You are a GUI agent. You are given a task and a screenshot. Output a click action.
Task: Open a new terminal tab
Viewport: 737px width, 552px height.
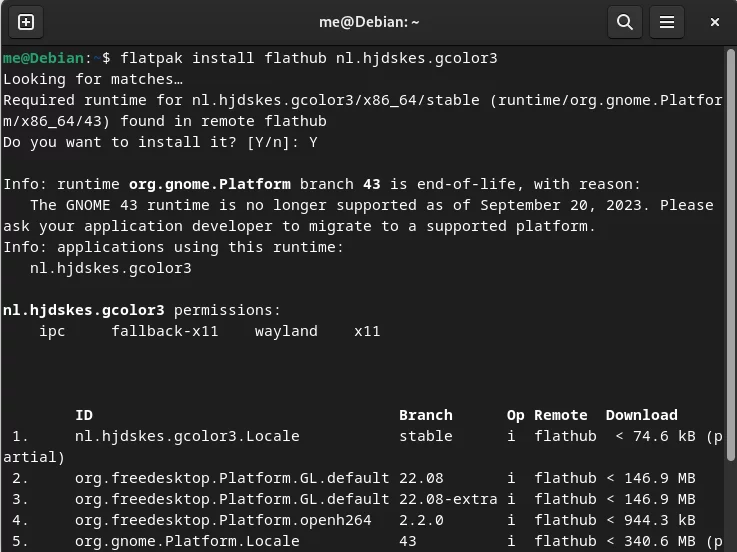(x=26, y=22)
